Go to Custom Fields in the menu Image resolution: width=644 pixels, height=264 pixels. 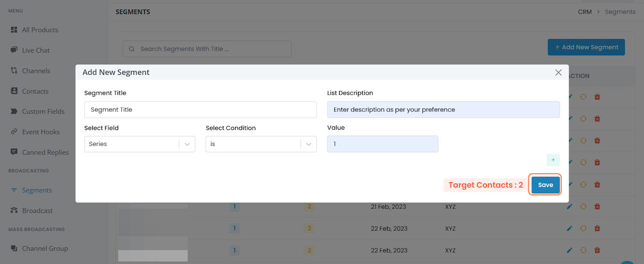click(38, 111)
